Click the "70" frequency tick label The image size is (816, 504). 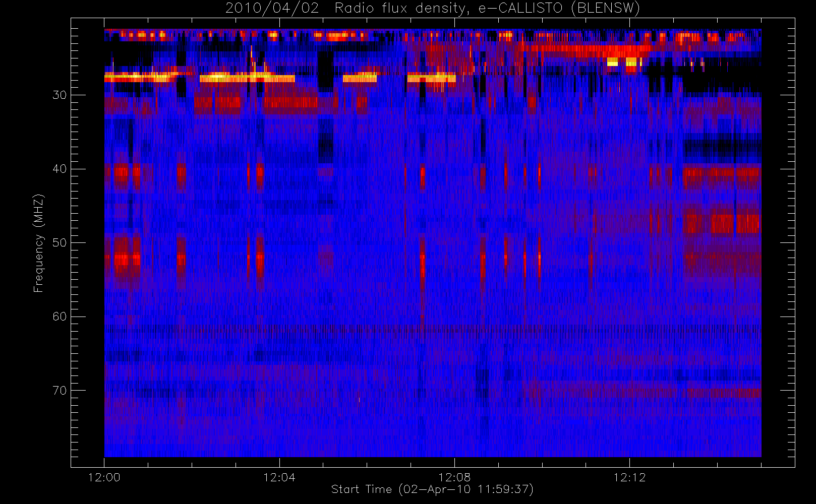coord(60,390)
